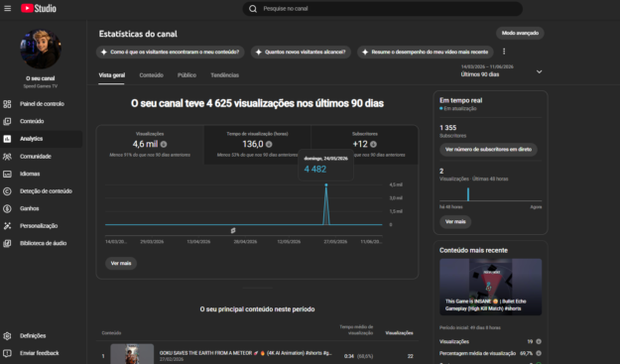Click the Comunidade sidebar icon
This screenshot has width=620, height=364.
[7, 157]
